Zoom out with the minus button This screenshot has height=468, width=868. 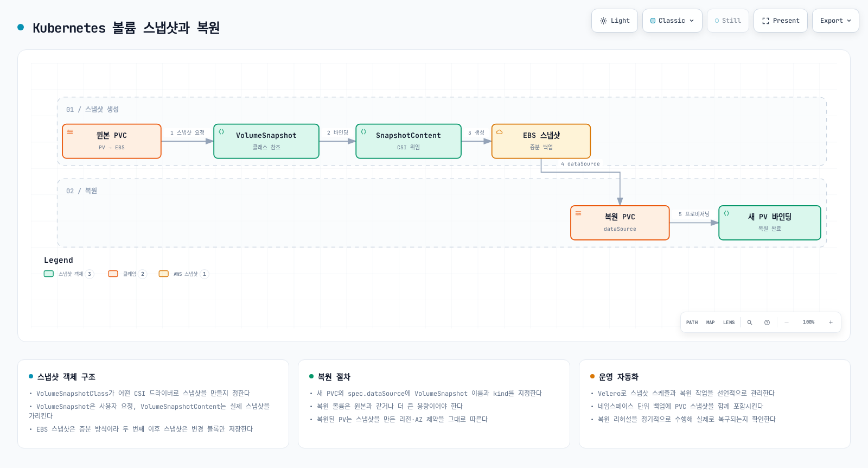(787, 322)
